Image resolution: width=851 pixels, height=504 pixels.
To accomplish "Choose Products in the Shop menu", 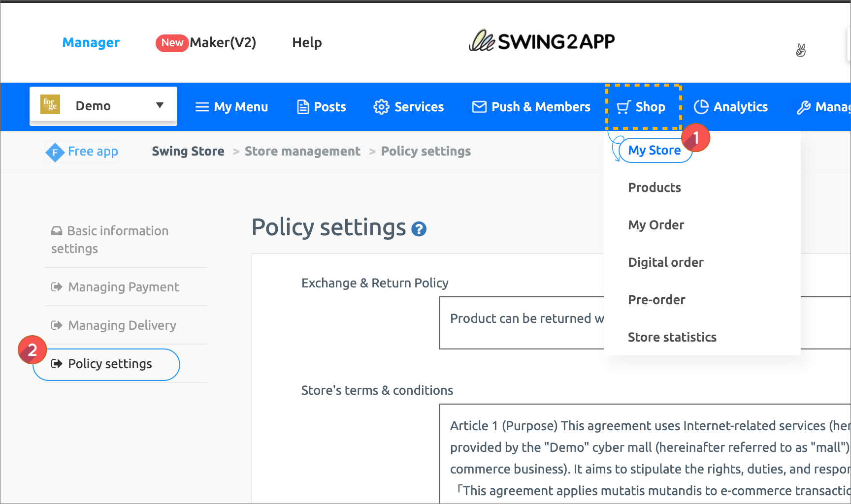I will click(654, 188).
